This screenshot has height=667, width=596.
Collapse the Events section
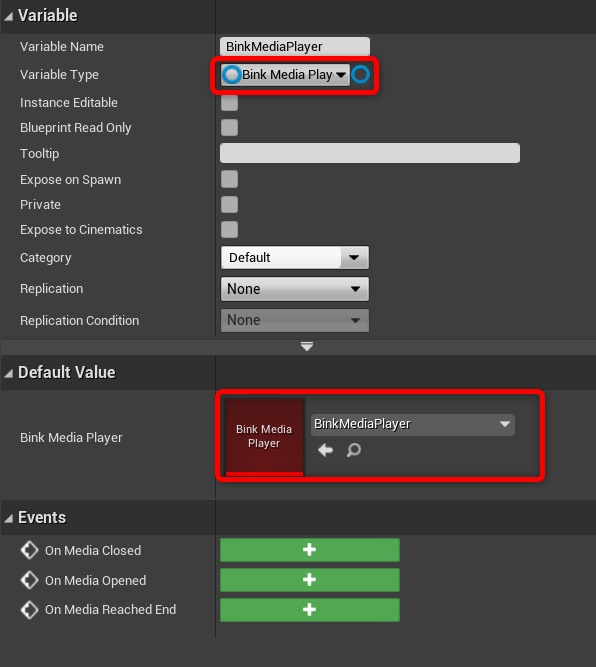click(x=9, y=518)
